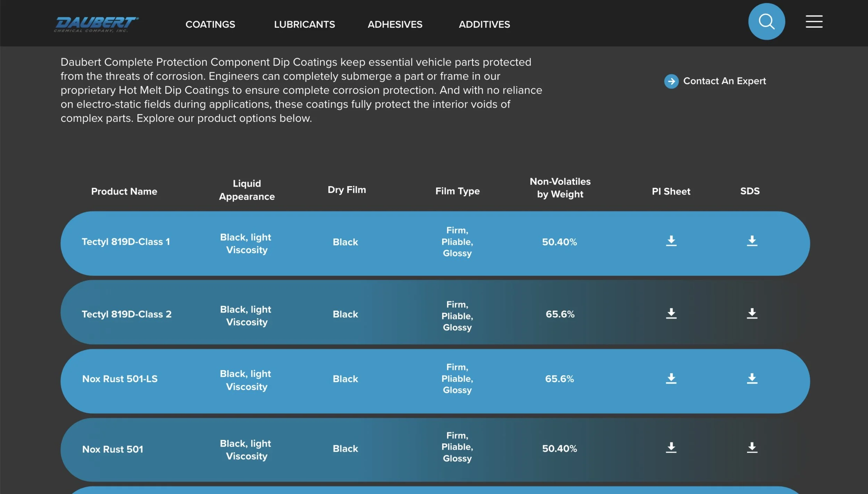Click the Non-Volatiles by Weight column header
This screenshot has height=494, width=868.
pyautogui.click(x=560, y=188)
